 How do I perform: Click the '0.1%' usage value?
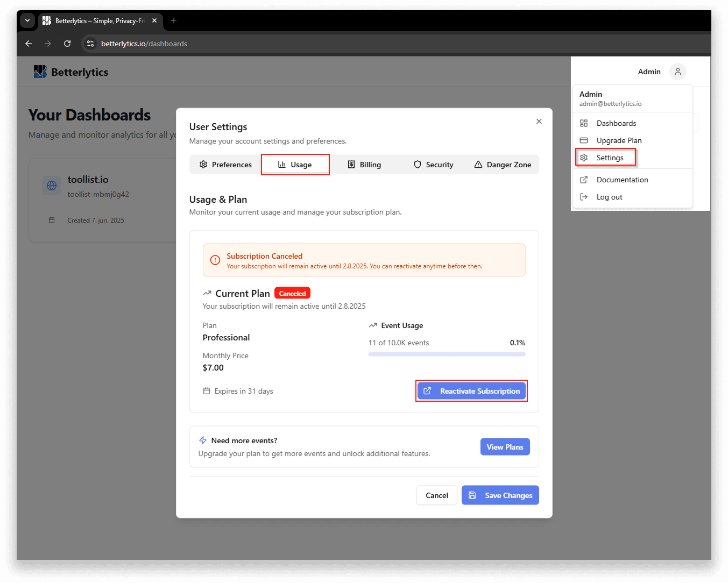518,343
